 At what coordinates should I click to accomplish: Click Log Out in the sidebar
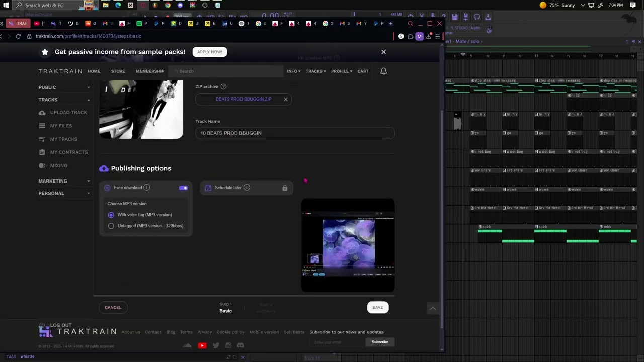pos(56,325)
